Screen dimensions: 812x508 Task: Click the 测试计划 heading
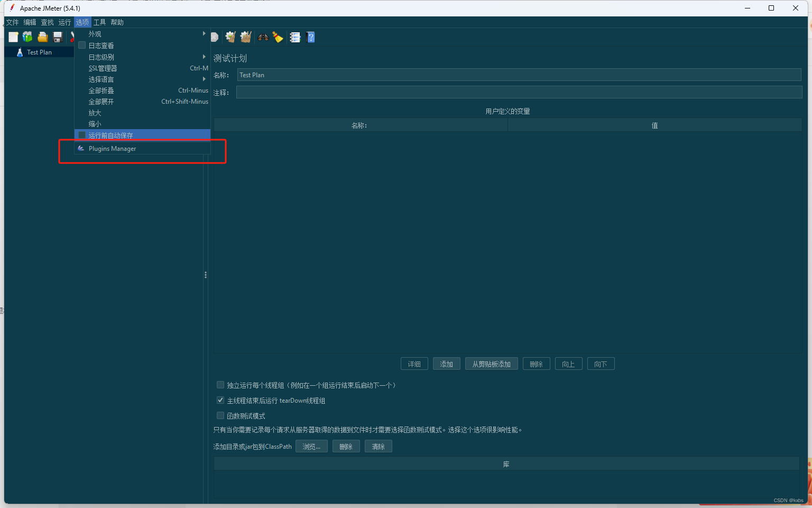pyautogui.click(x=230, y=58)
